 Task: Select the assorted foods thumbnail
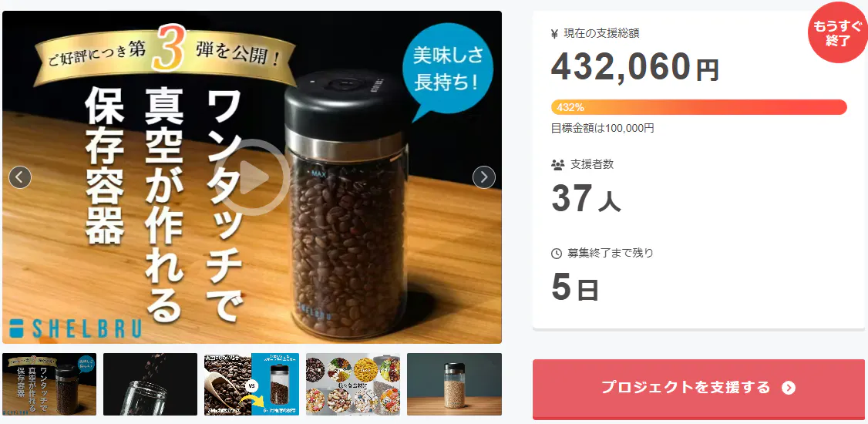pyautogui.click(x=352, y=384)
